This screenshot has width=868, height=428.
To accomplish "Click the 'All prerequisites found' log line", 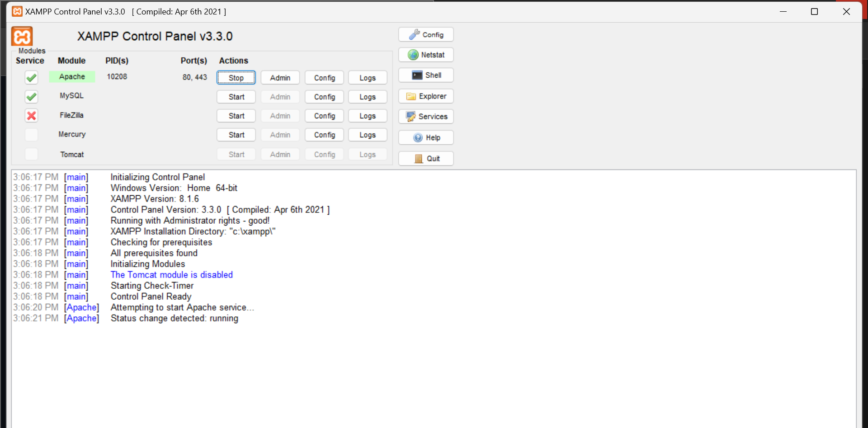I will point(154,253).
